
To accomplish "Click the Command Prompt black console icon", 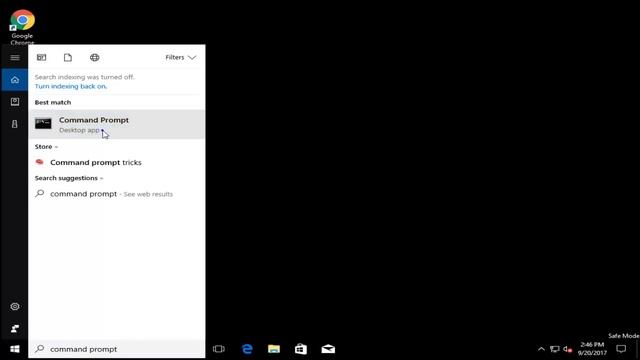I will point(43,123).
